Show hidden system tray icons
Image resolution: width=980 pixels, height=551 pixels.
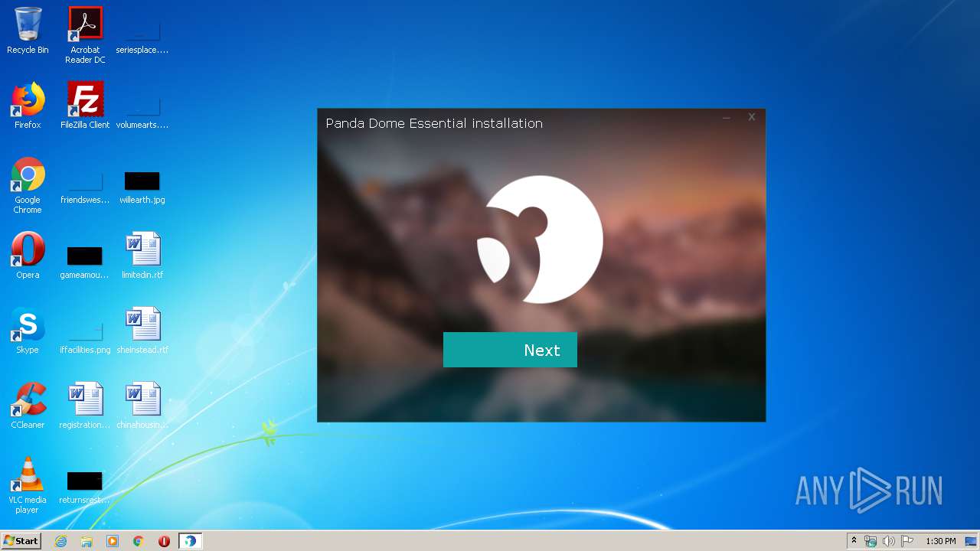(854, 541)
